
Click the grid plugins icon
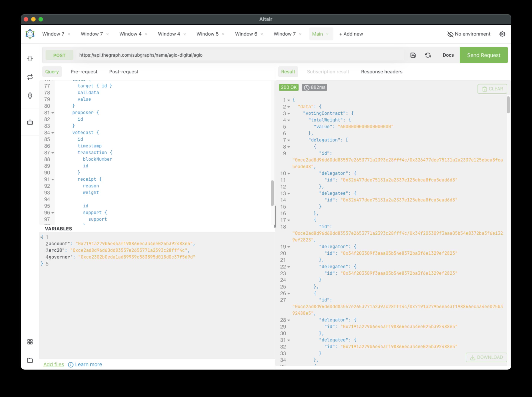[30, 342]
